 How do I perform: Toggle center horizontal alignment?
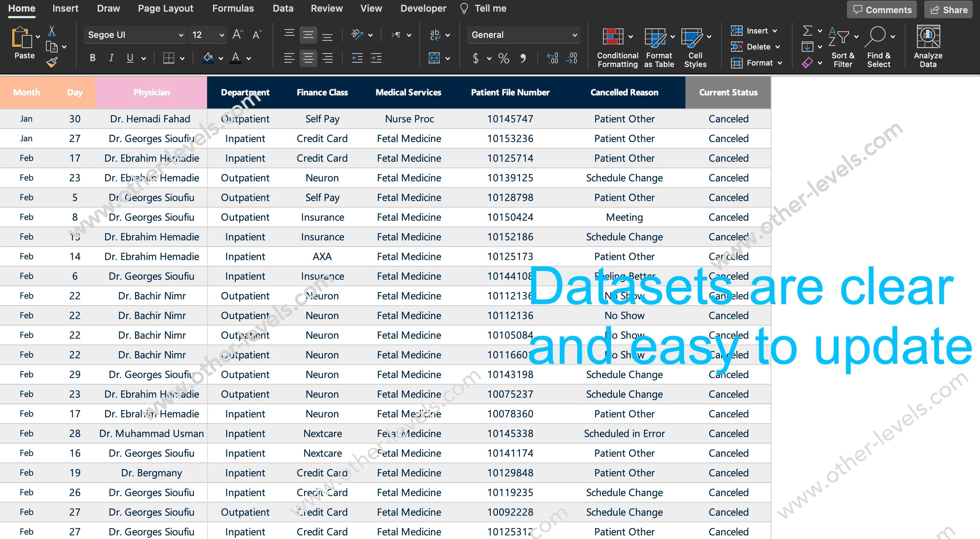pyautogui.click(x=308, y=58)
